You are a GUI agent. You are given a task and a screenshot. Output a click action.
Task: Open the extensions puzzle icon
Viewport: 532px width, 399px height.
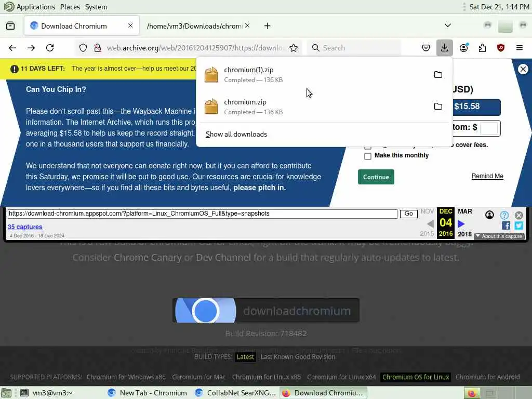[x=482, y=48]
